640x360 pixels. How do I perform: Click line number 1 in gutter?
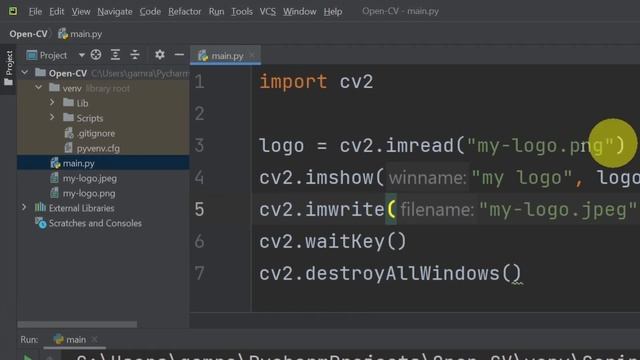[x=199, y=82]
